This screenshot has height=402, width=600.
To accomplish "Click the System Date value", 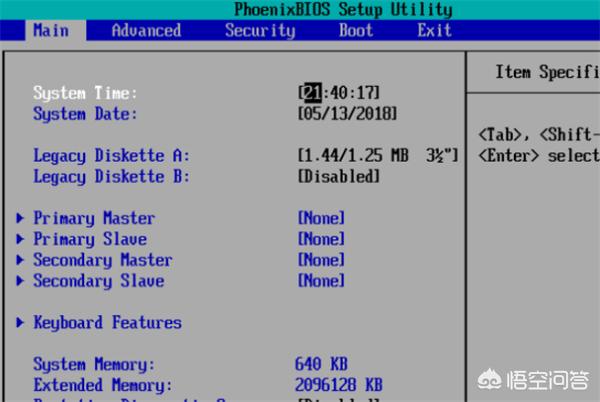I will coord(347,114).
